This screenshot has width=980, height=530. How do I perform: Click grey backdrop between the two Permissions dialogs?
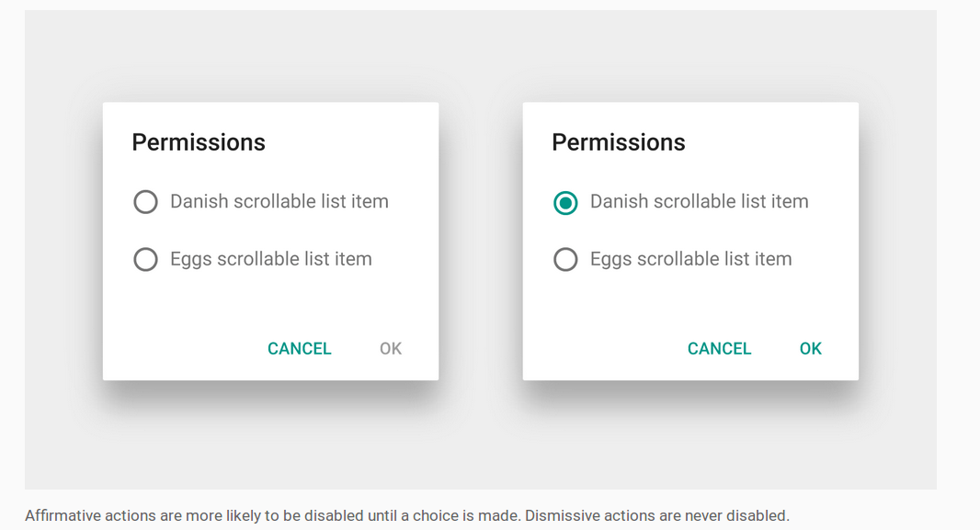[480, 241]
